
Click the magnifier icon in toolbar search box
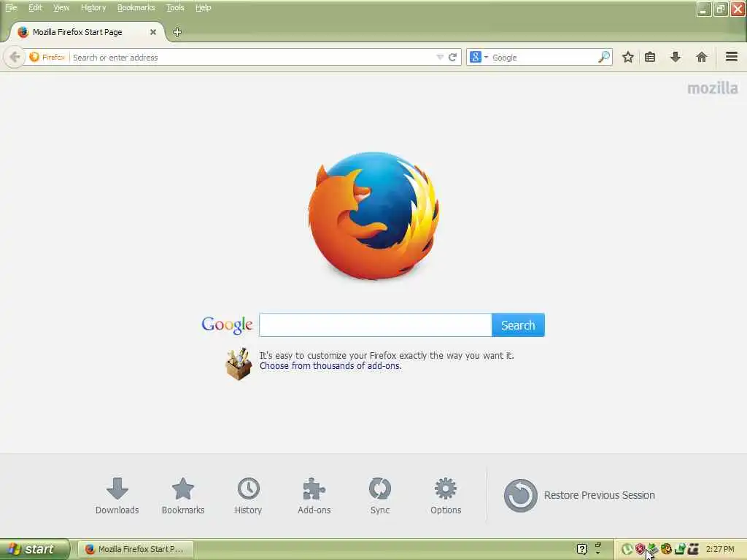click(604, 57)
